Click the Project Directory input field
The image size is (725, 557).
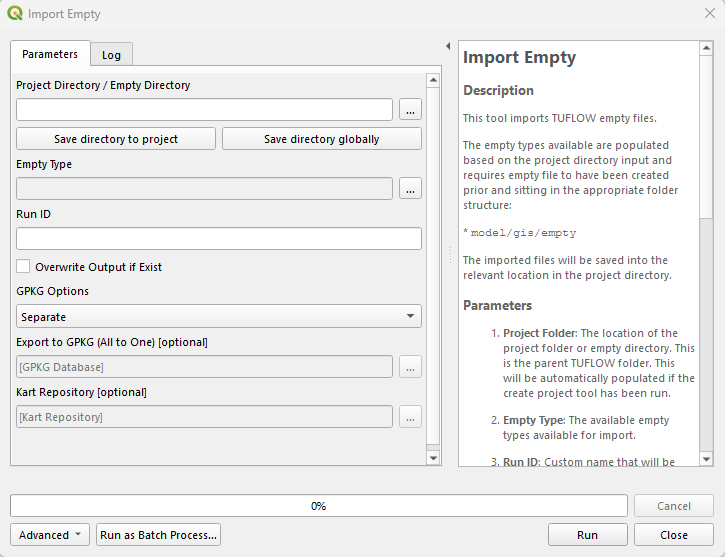tap(204, 109)
